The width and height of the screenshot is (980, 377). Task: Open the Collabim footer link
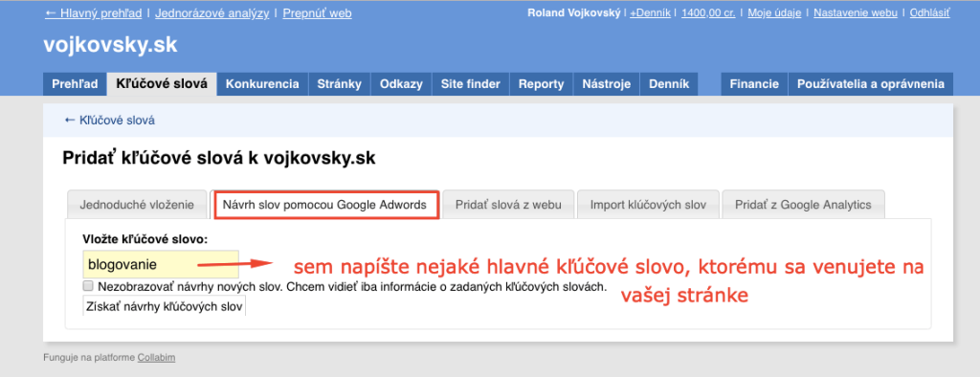[x=156, y=358]
